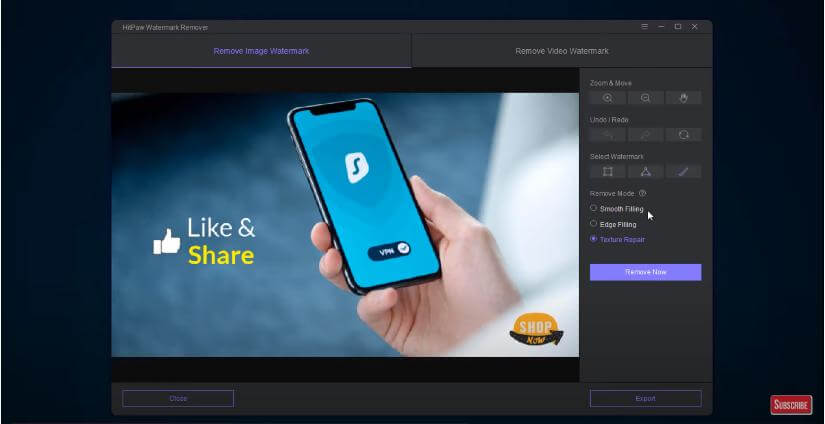Screen dimensions: 825x424
Task: Click the 'Zoom & Move' label
Action: pos(611,83)
